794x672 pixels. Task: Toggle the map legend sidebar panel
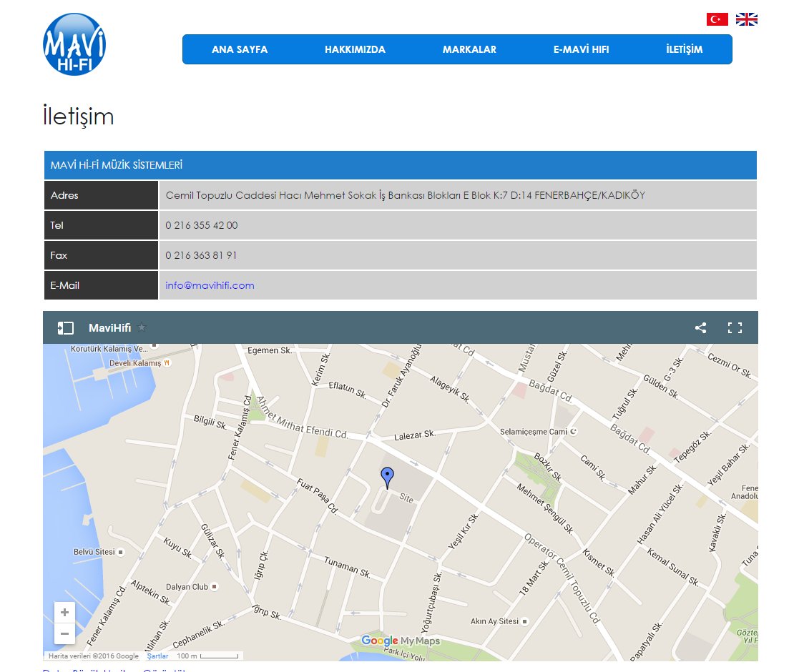point(65,328)
